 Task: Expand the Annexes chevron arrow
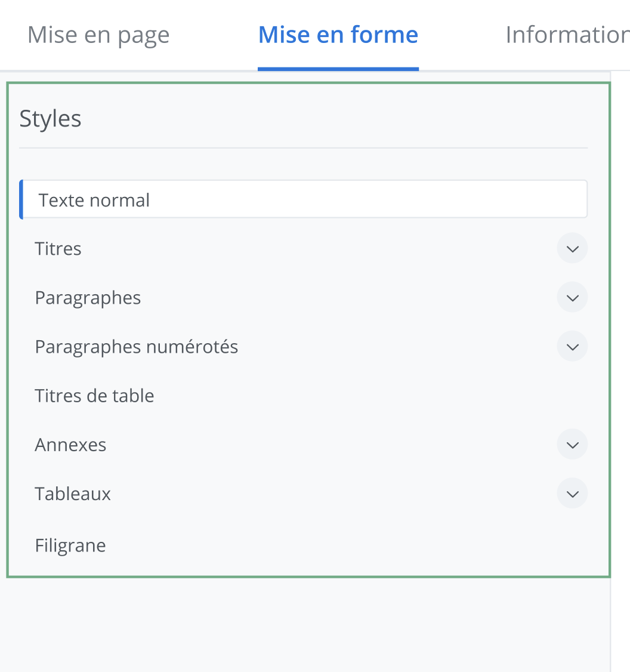(572, 445)
